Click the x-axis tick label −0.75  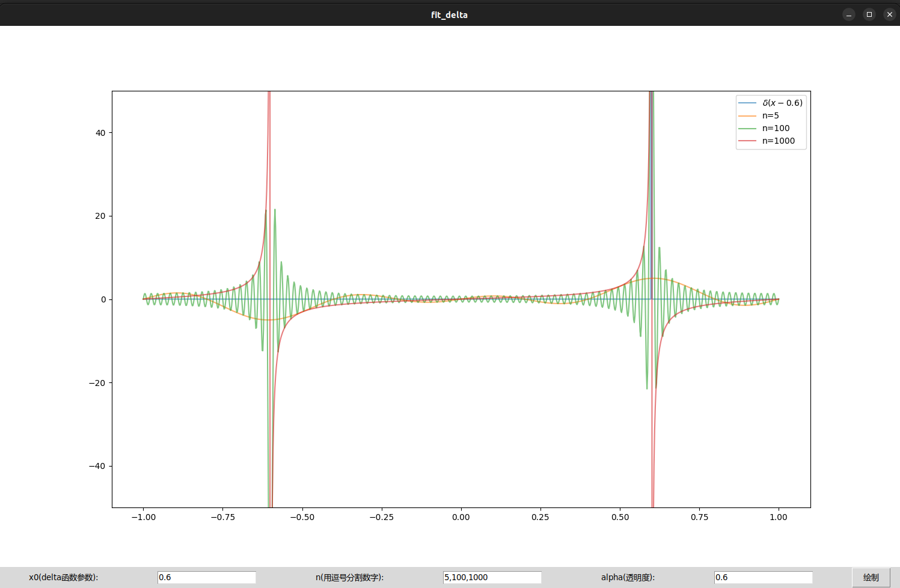tap(222, 517)
